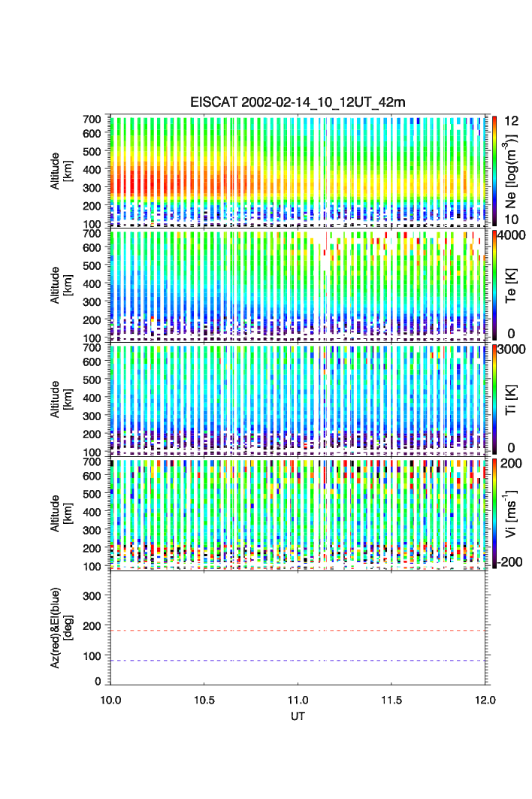Viewport: 532px width, 799px height.
Task: Click the 12.0 tick on time axis
Action: click(485, 700)
